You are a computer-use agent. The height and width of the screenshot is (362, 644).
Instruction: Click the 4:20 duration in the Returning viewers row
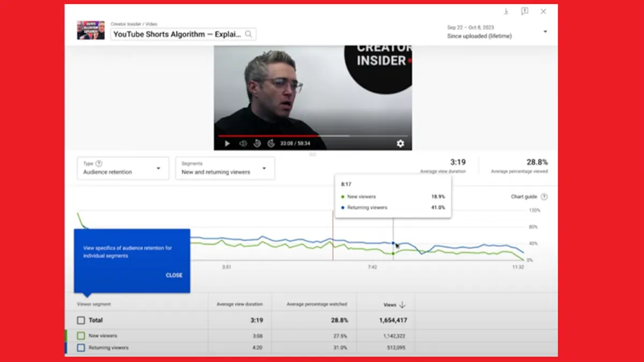point(258,348)
